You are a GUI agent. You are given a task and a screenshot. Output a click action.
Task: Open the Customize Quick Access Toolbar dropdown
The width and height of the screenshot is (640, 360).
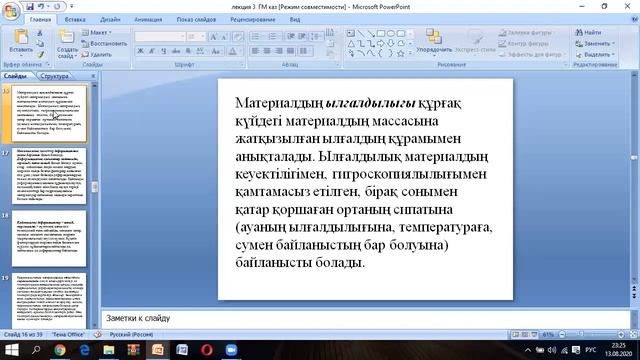coord(72,7)
